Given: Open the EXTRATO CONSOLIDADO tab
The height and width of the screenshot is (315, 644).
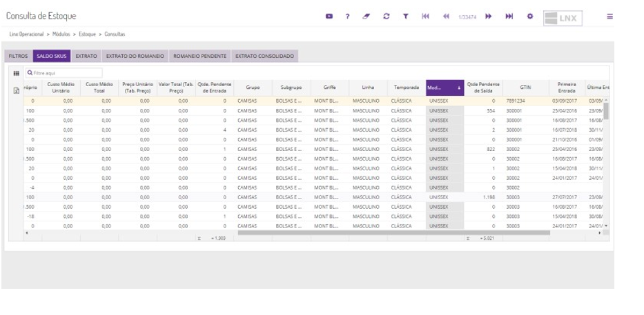Looking at the screenshot, I should point(264,57).
